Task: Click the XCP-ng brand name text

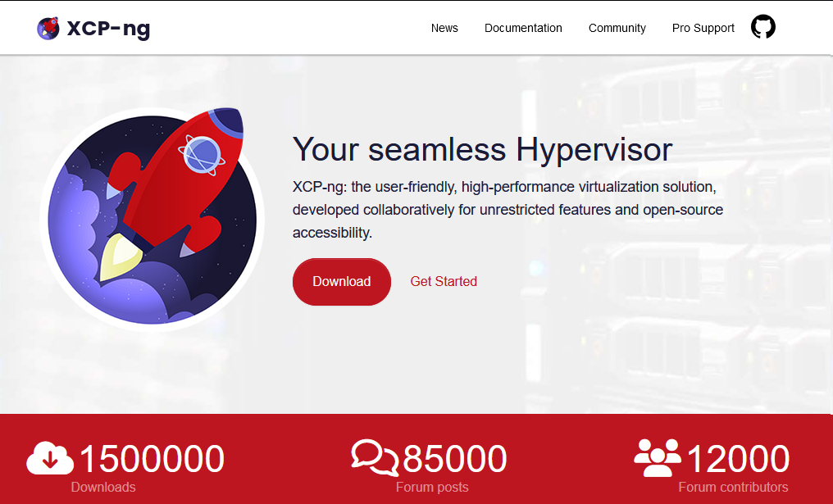Action: coord(108,29)
